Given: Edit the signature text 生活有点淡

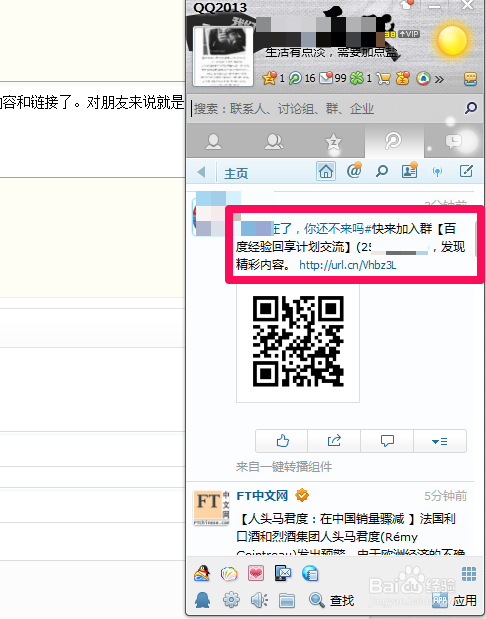Looking at the screenshot, I should click(331, 53).
